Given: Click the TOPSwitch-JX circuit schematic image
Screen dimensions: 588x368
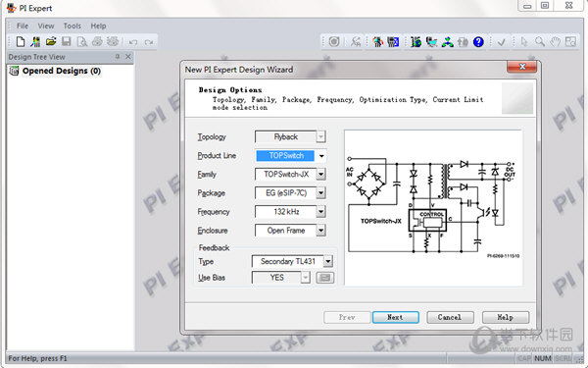Looking at the screenshot, I should [x=433, y=208].
